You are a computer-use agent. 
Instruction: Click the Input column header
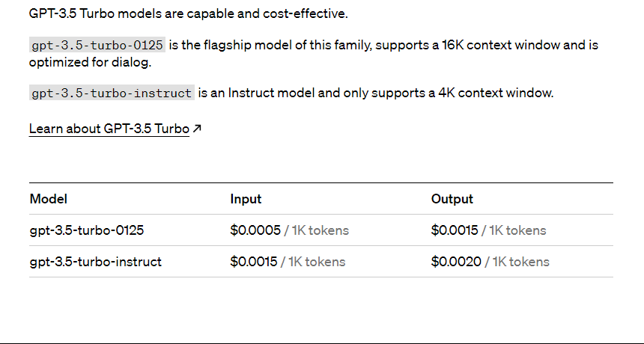click(x=246, y=199)
